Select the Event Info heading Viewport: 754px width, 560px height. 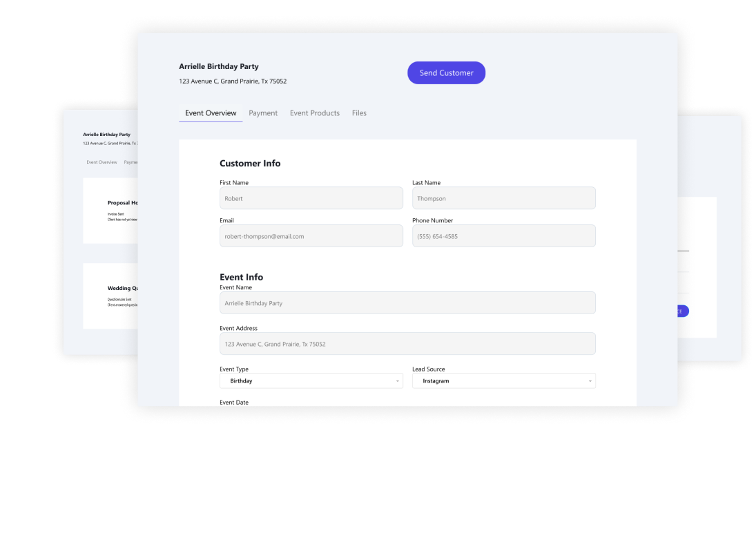point(242,277)
